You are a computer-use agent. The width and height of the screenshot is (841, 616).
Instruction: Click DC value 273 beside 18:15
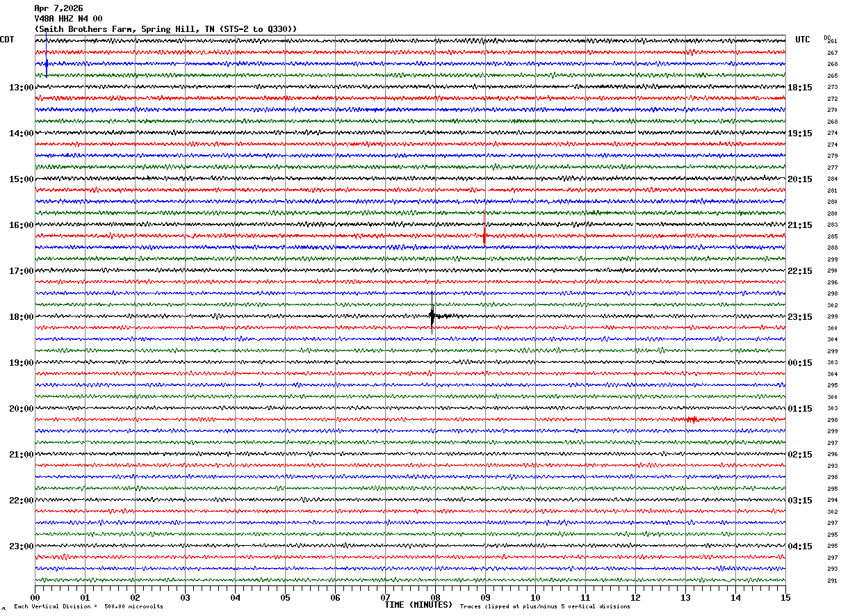pos(833,87)
